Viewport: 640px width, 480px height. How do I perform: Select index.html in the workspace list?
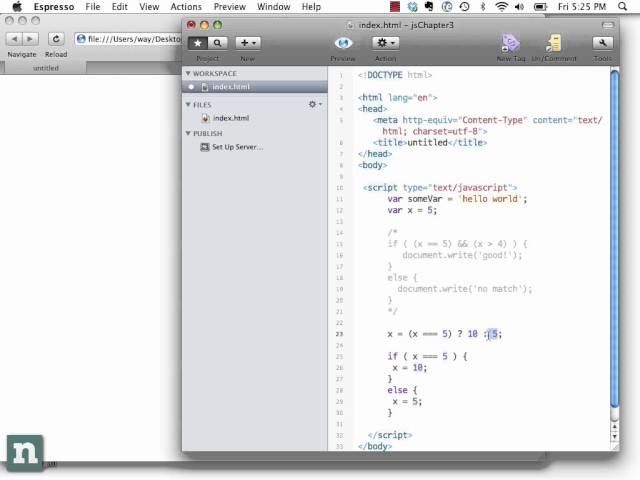pyautogui.click(x=231, y=87)
